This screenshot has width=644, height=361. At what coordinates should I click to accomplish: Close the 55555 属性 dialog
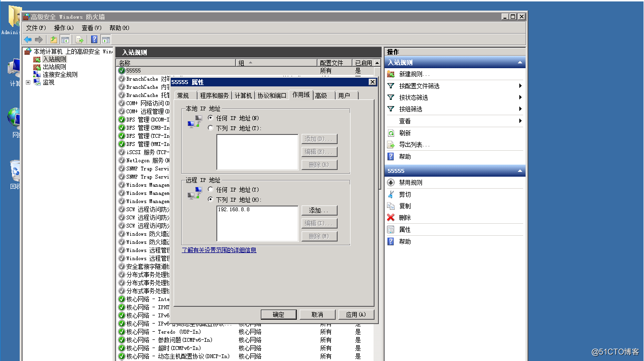[x=372, y=82]
